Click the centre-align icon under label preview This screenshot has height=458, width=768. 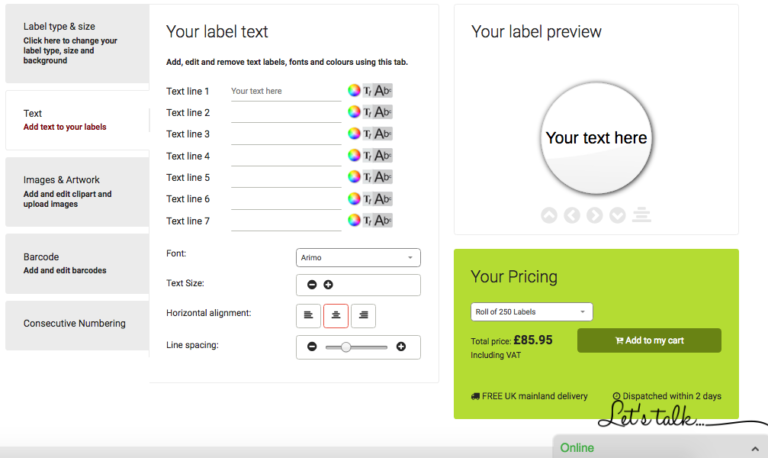642,215
